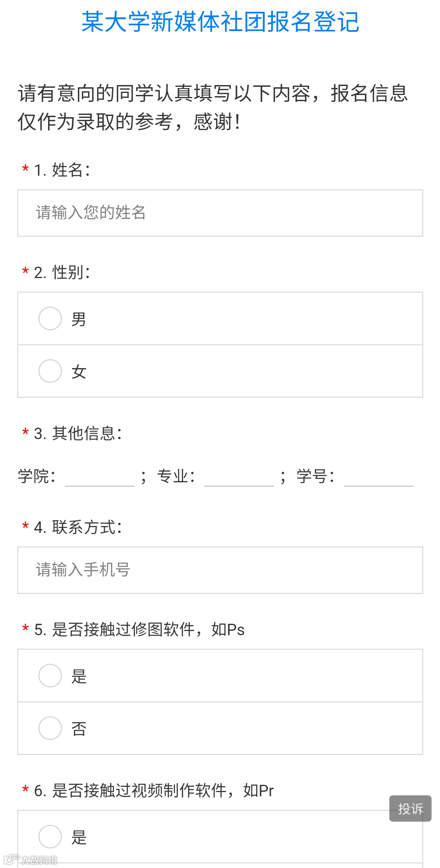This screenshot has height=868, width=440.
Task: Click the name input field
Action: pyautogui.click(x=220, y=213)
